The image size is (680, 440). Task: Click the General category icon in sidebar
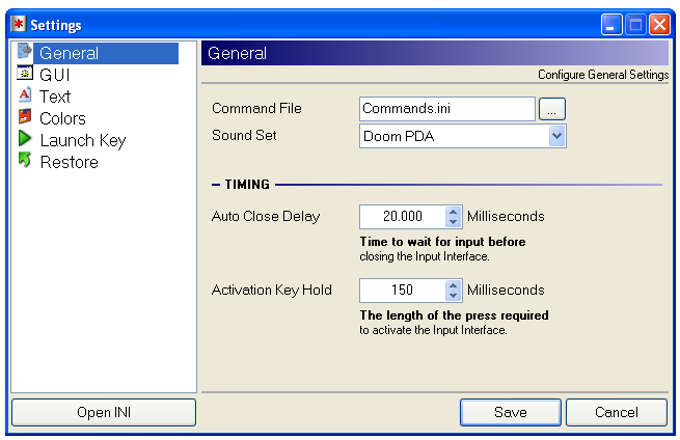pos(25,51)
